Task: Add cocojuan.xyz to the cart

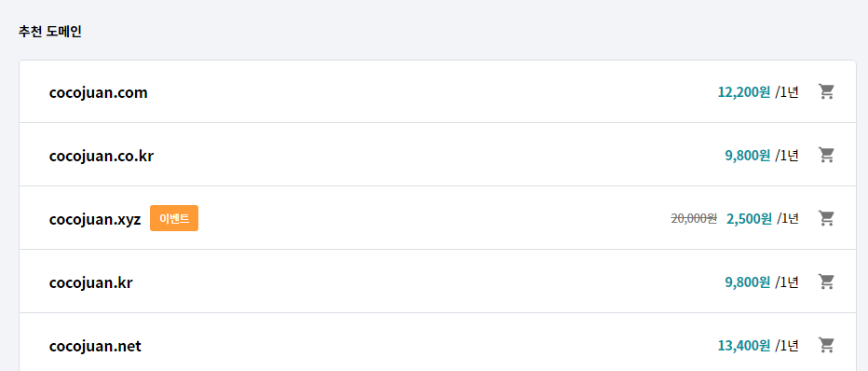Action: point(826,218)
